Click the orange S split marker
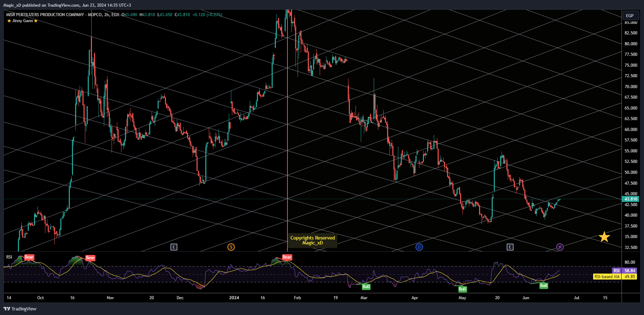 231,247
